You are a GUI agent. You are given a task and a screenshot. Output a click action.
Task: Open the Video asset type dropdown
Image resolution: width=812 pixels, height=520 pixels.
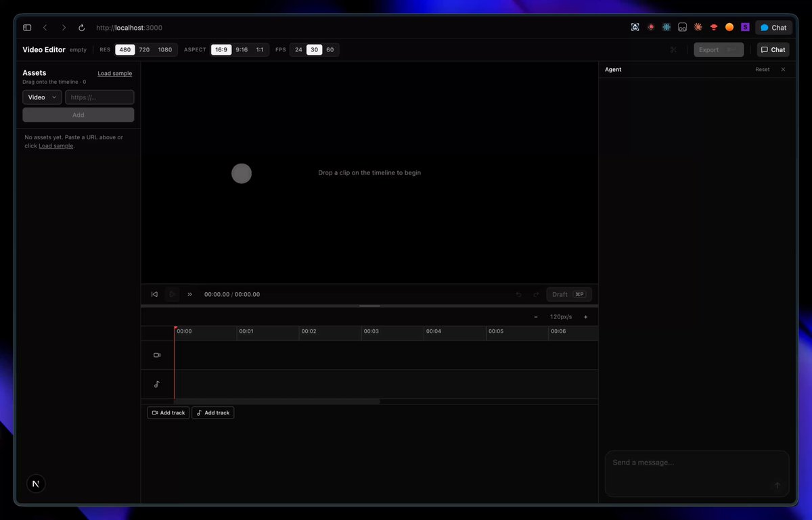pos(42,97)
